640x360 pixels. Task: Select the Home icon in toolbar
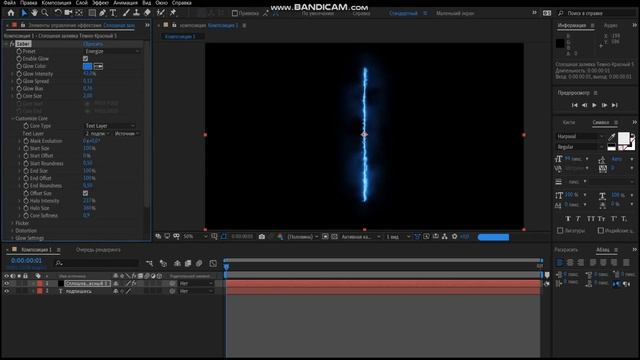[11, 13]
